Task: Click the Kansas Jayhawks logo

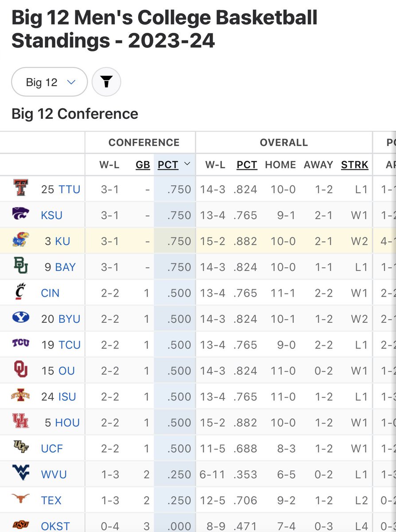Action: tap(20, 240)
